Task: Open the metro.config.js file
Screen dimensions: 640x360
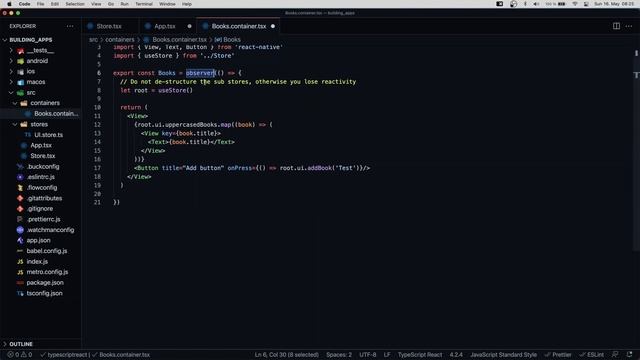Action: point(47,272)
